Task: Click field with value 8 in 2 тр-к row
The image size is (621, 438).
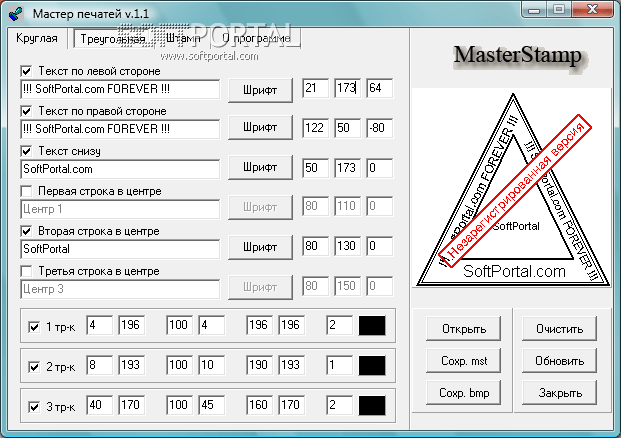Action: [x=99, y=366]
